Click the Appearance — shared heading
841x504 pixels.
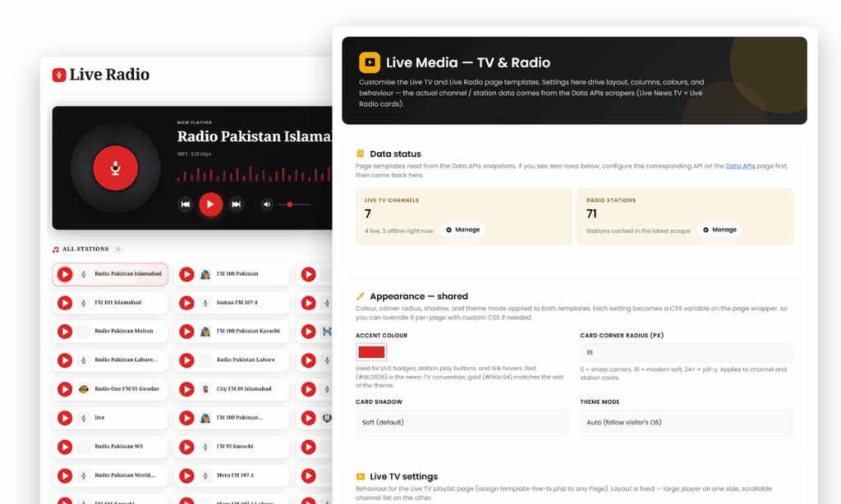pyautogui.click(x=419, y=296)
